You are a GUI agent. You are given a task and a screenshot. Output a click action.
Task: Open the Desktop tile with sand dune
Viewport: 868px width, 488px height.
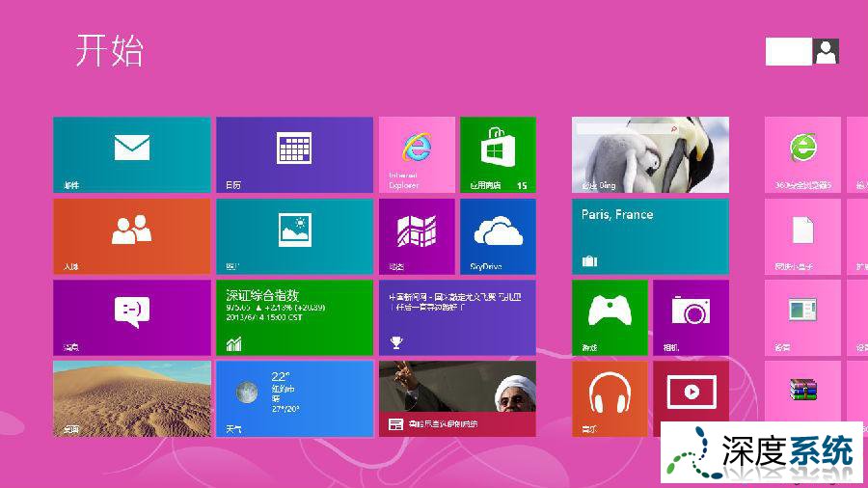132,399
